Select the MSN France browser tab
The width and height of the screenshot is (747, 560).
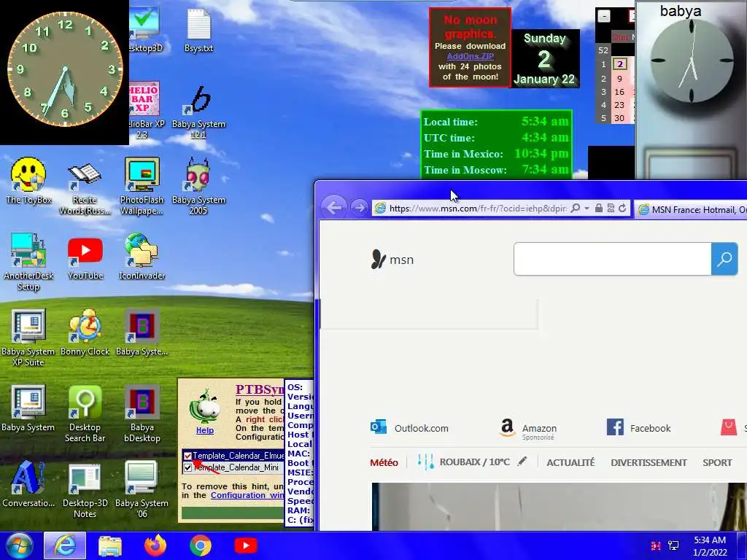690,209
